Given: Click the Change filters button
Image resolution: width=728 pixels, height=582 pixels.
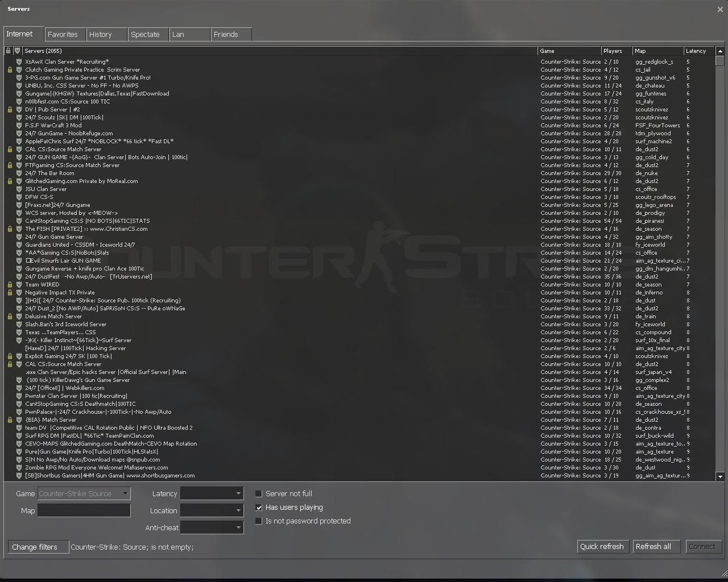Looking at the screenshot, I should 35,547.
